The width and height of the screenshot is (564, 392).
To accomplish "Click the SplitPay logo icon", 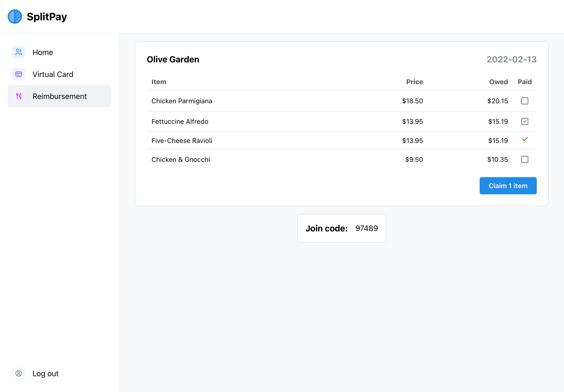I will 15,16.
